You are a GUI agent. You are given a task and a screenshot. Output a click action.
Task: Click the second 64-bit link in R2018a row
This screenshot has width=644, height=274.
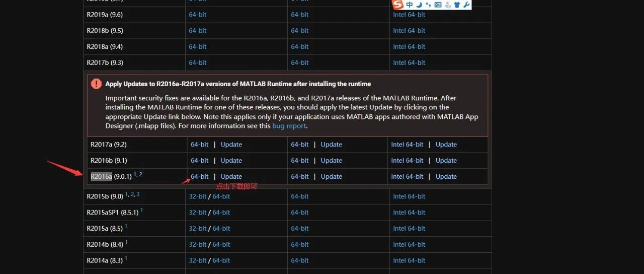pos(300,47)
